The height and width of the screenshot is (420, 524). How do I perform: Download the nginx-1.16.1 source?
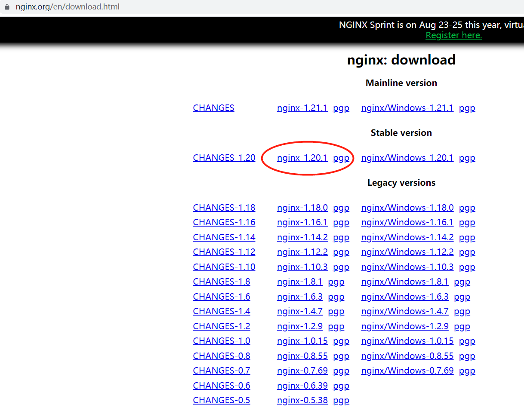(x=302, y=222)
